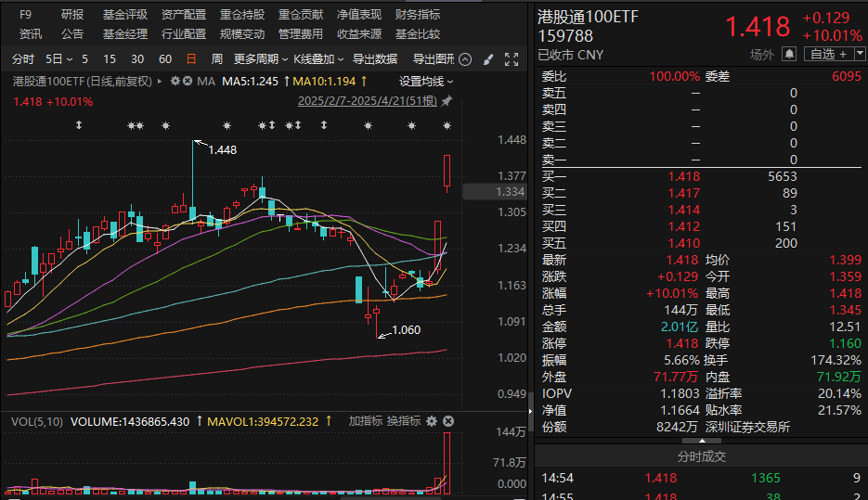Image resolution: width=868 pixels, height=500 pixels.
Task: Open 公告 announcements tab
Action: [x=72, y=34]
